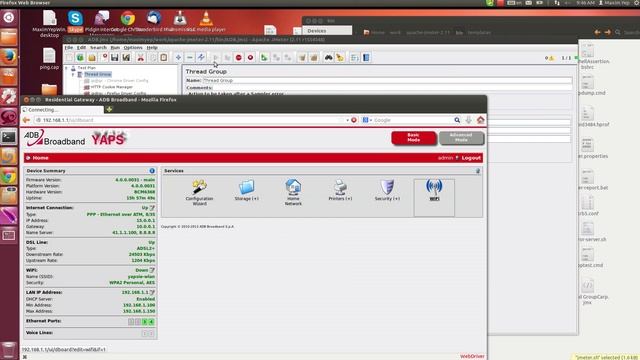Click the JMeter templates icon

point(80,58)
